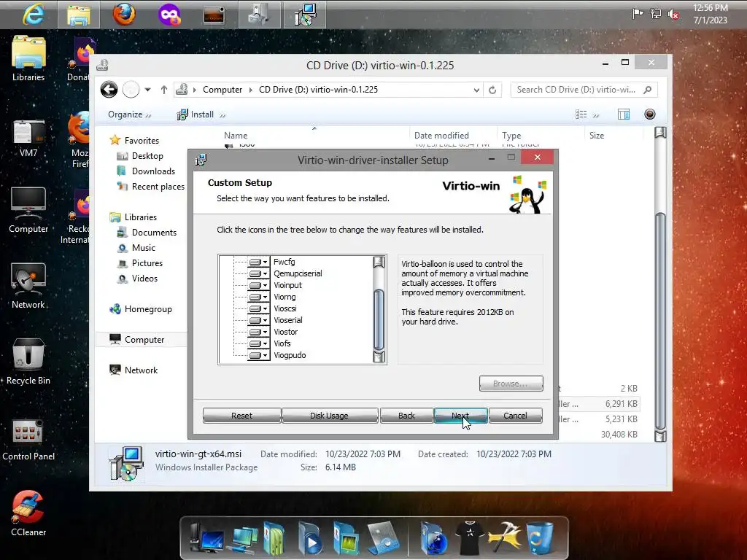Open the Vioserial feature dropdown
Screen dimensions: 747x560
coord(259,321)
